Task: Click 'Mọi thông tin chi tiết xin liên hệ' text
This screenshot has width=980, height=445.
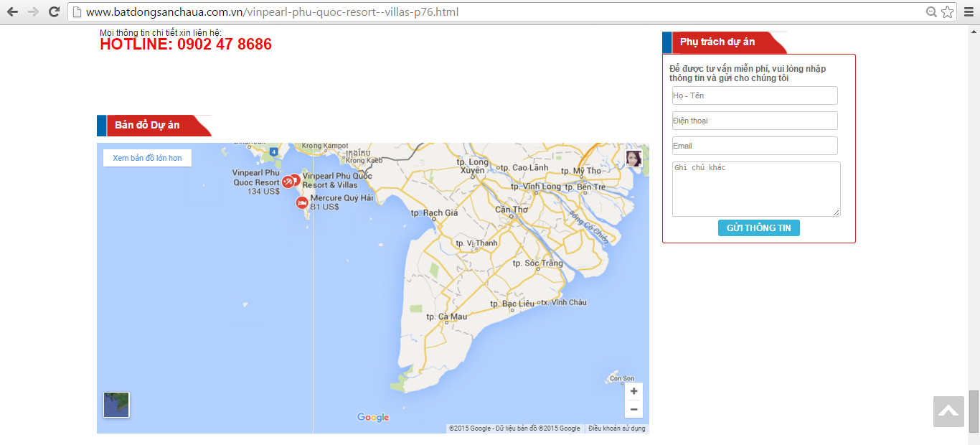Action: [x=161, y=32]
